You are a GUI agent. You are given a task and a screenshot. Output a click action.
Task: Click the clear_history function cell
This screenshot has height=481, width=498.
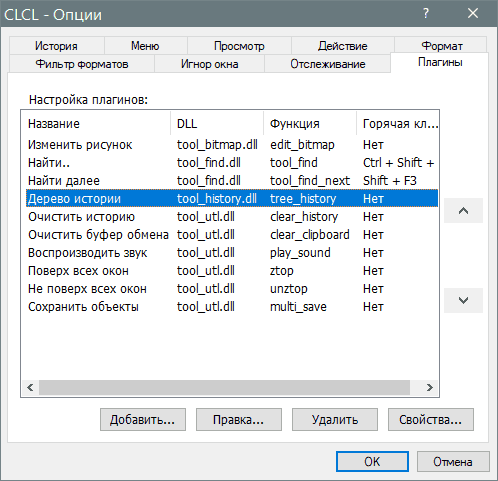pyautogui.click(x=304, y=217)
